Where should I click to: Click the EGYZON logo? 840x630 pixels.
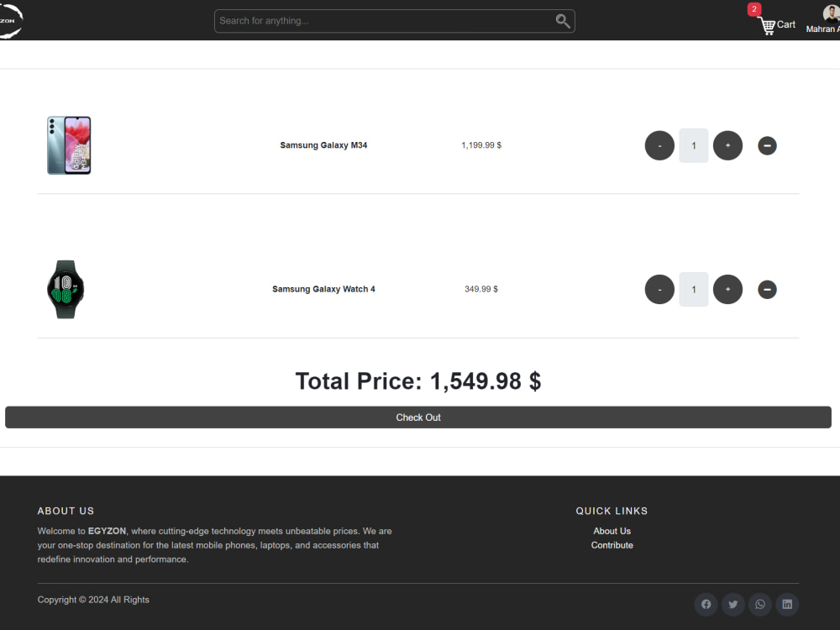11,21
